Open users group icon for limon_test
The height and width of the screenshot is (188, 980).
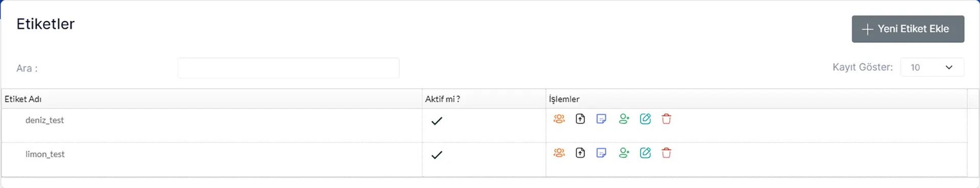[x=559, y=153]
